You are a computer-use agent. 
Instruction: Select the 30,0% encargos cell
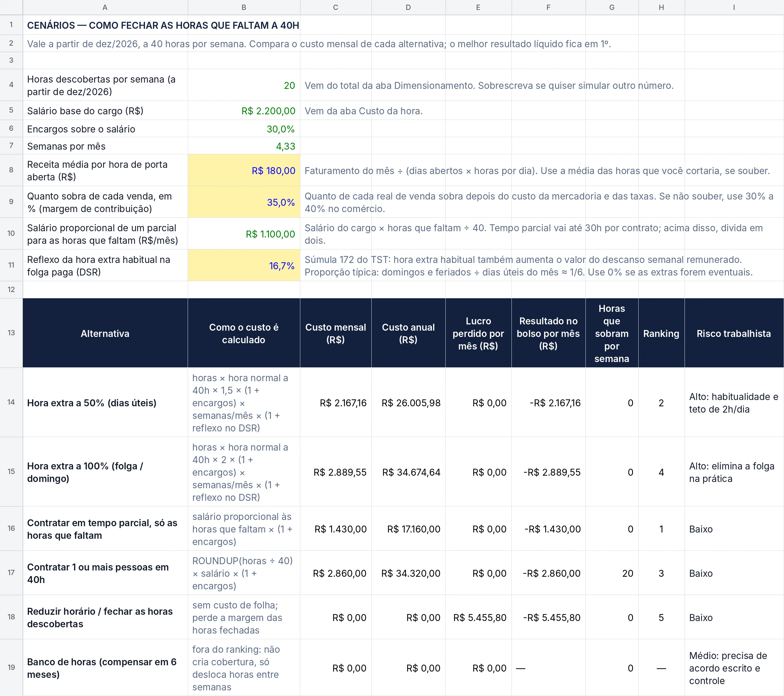pos(244,129)
